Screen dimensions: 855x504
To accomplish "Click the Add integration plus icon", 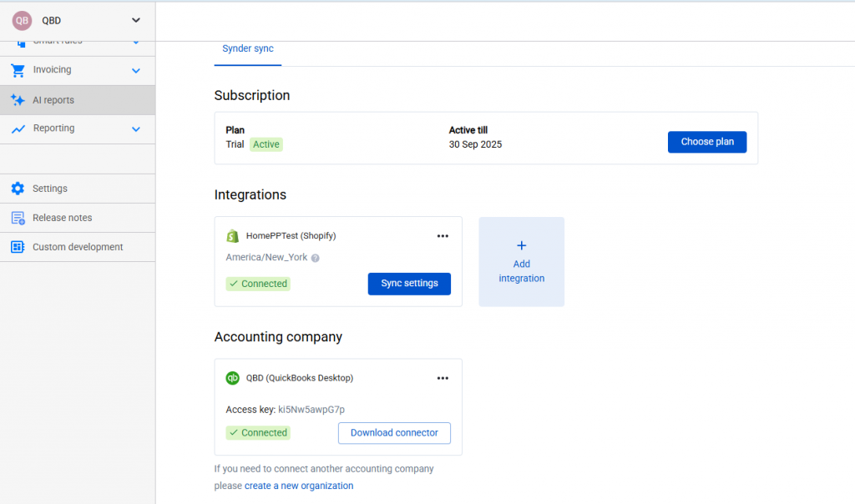I will pyautogui.click(x=521, y=245).
